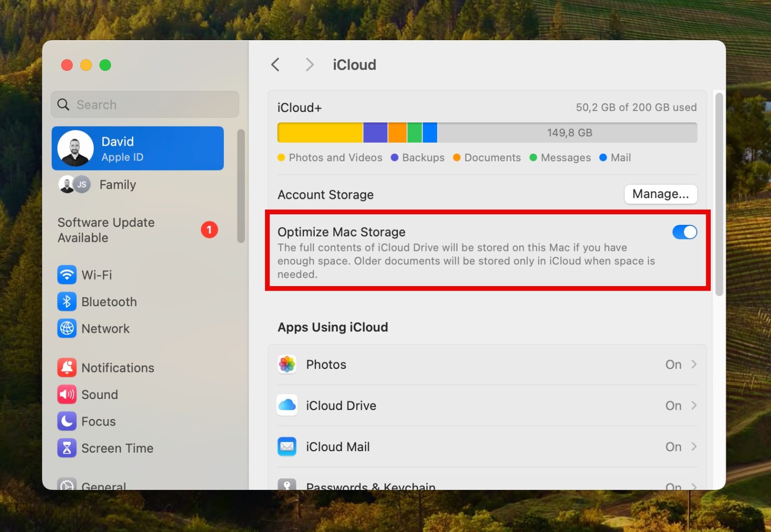The width and height of the screenshot is (771, 532).
Task: Click the back navigation chevron
Action: tap(275, 64)
